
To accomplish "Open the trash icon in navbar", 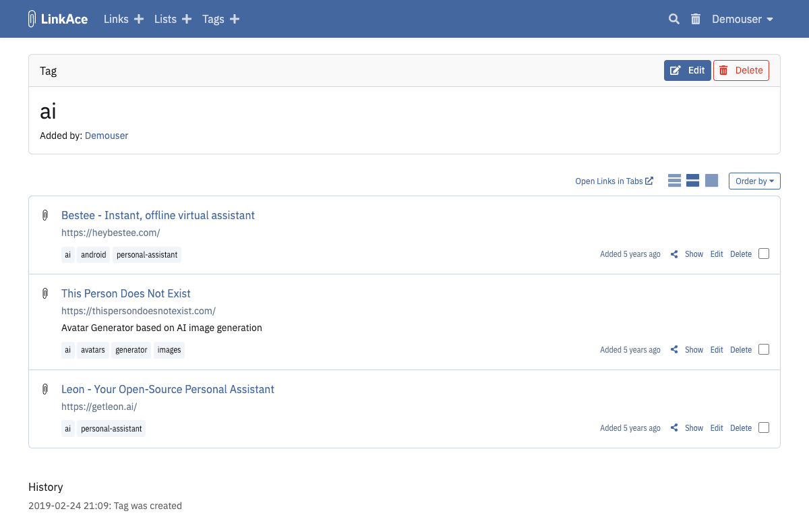I will point(696,20).
